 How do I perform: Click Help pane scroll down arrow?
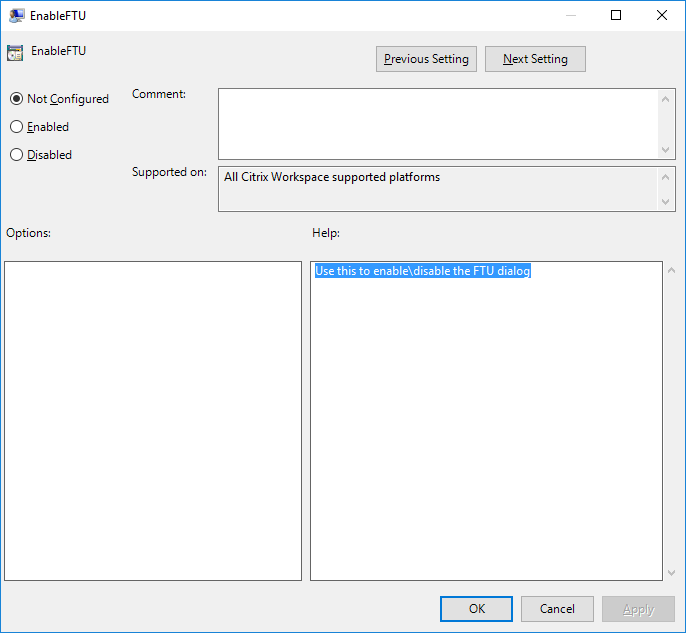[672, 572]
